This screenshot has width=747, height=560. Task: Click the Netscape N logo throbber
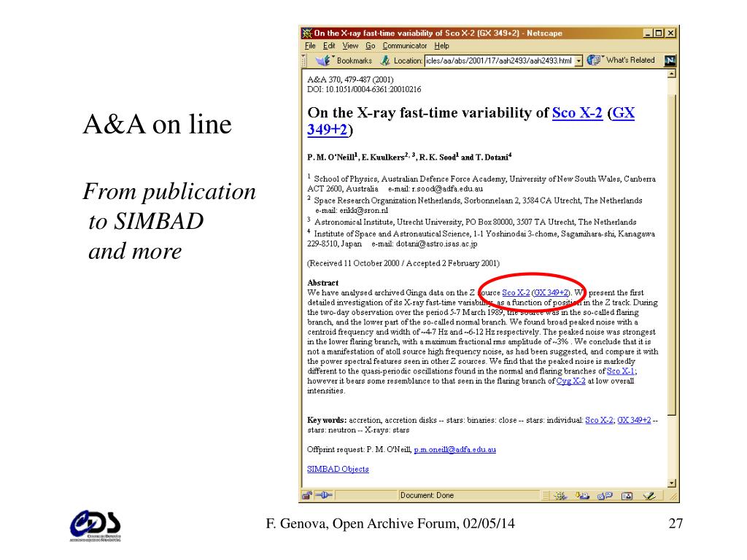(x=670, y=60)
